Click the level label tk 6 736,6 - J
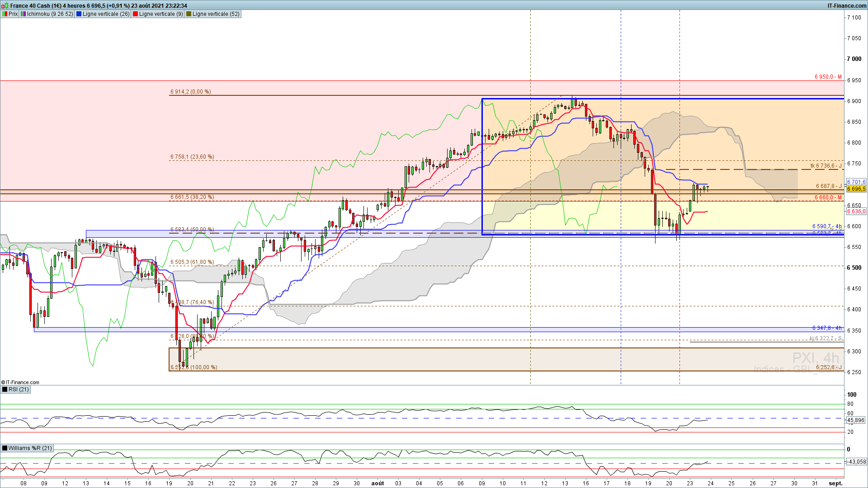 coord(826,166)
